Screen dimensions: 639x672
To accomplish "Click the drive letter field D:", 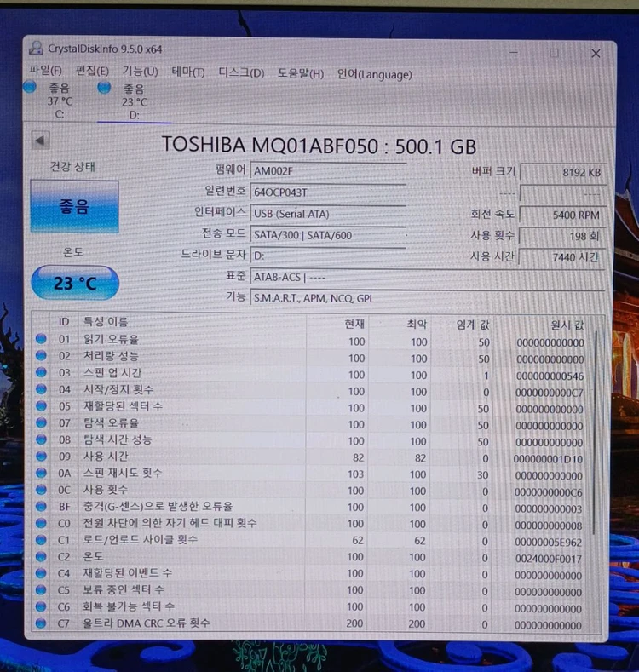I will [x=328, y=256].
